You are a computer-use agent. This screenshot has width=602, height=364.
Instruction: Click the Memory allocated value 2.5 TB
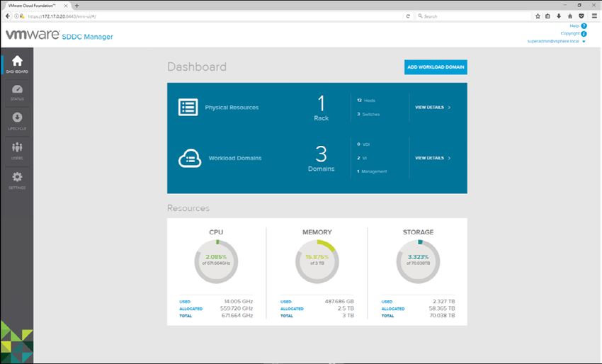pos(346,308)
